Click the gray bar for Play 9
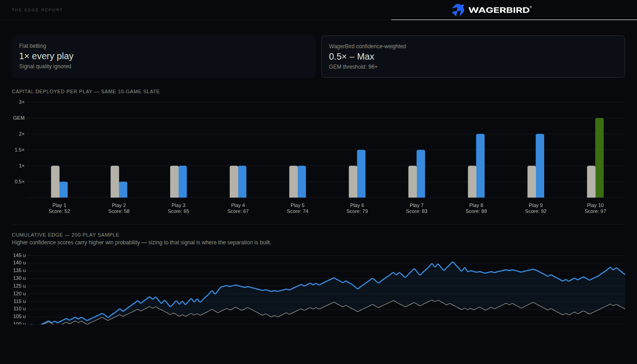The height and width of the screenshot is (364, 637). pos(531,182)
